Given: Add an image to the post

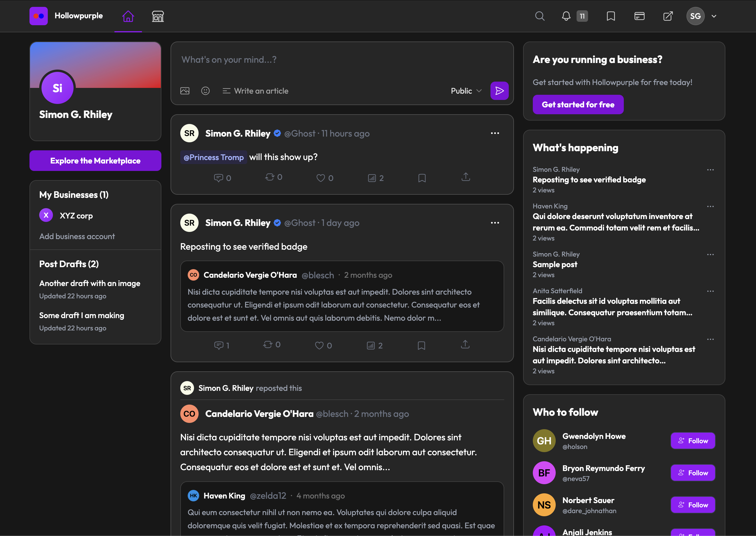Looking at the screenshot, I should click(x=185, y=91).
